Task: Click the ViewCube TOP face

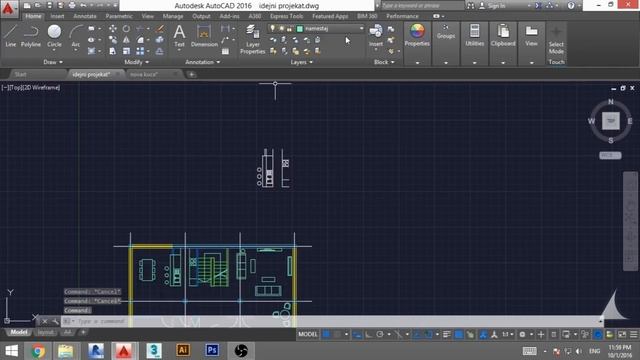Action: (x=611, y=121)
